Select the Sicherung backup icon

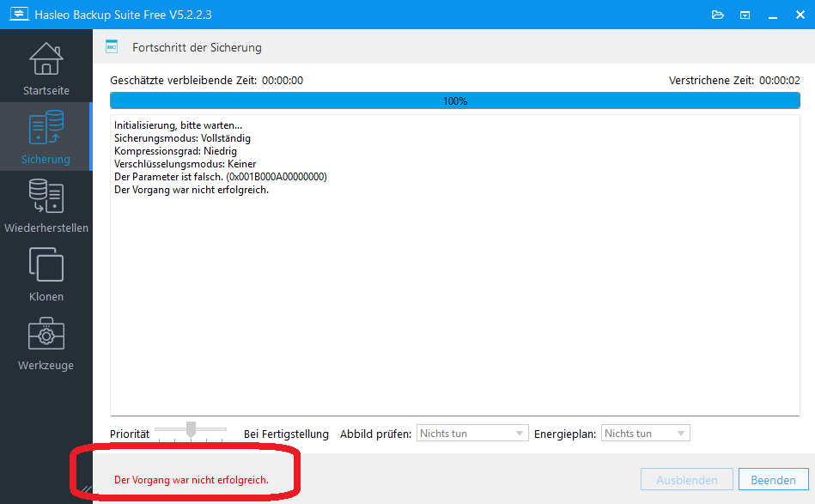46,127
